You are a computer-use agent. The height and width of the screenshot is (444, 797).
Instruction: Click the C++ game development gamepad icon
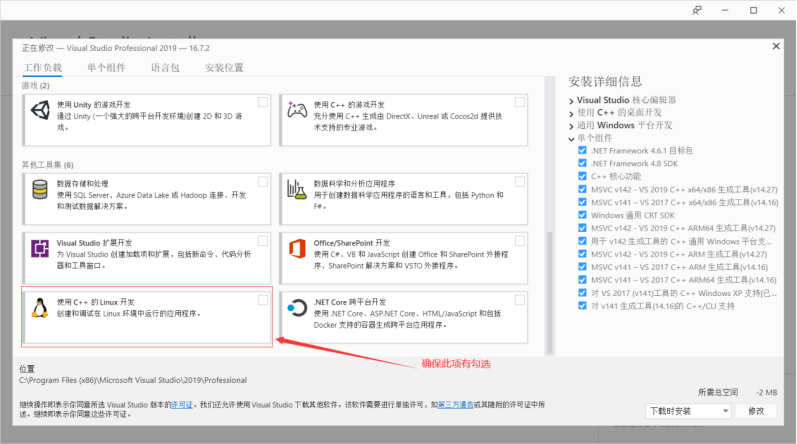(x=297, y=110)
